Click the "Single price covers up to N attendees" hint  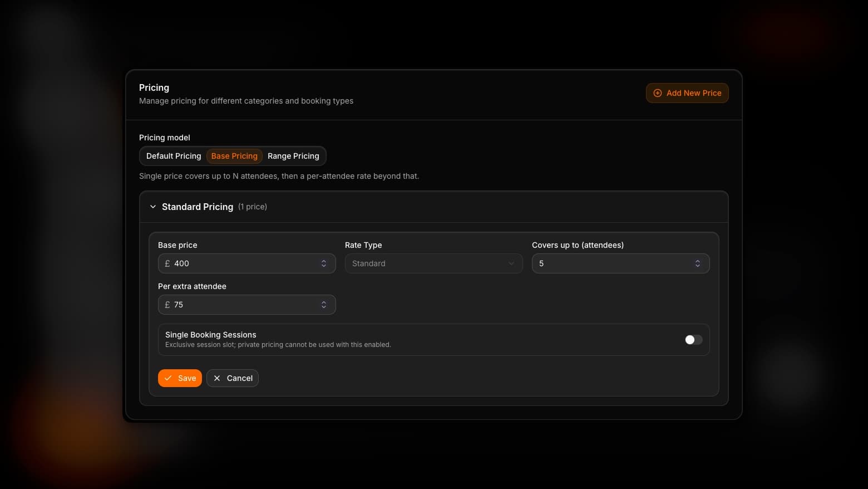279,176
